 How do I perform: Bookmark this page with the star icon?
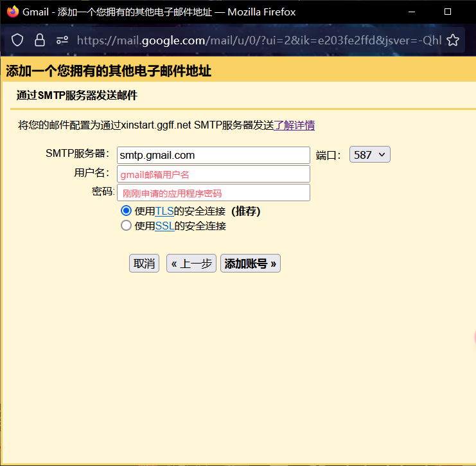tap(453, 40)
